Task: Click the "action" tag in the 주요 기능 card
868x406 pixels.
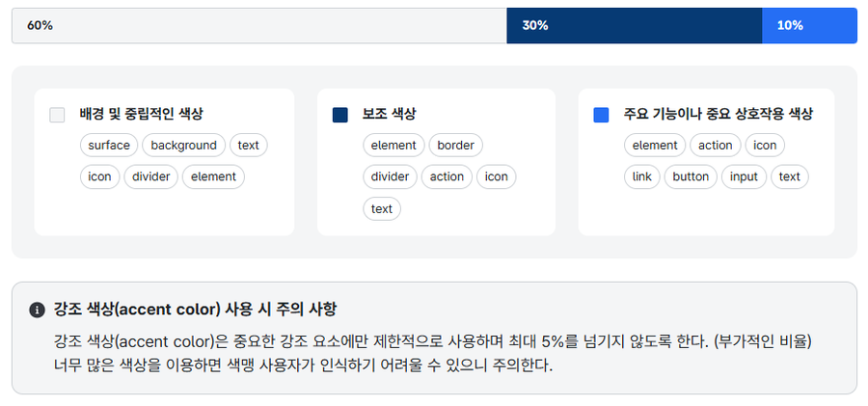Action: click(715, 146)
